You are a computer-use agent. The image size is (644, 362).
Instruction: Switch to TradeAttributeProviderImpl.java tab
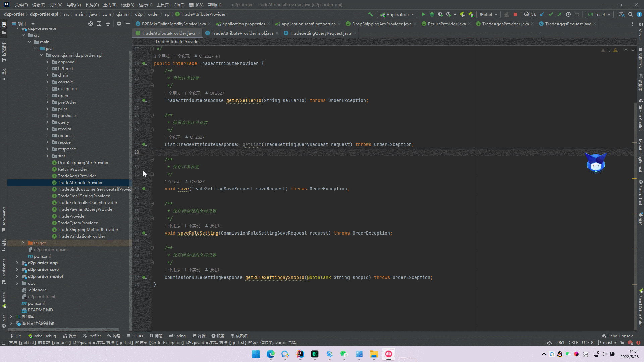point(242,33)
